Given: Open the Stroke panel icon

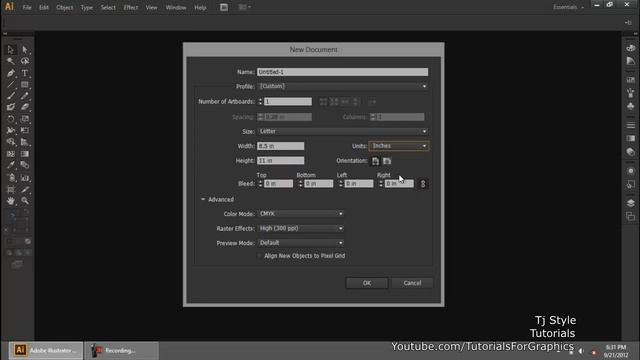Looking at the screenshot, I should point(631,126).
